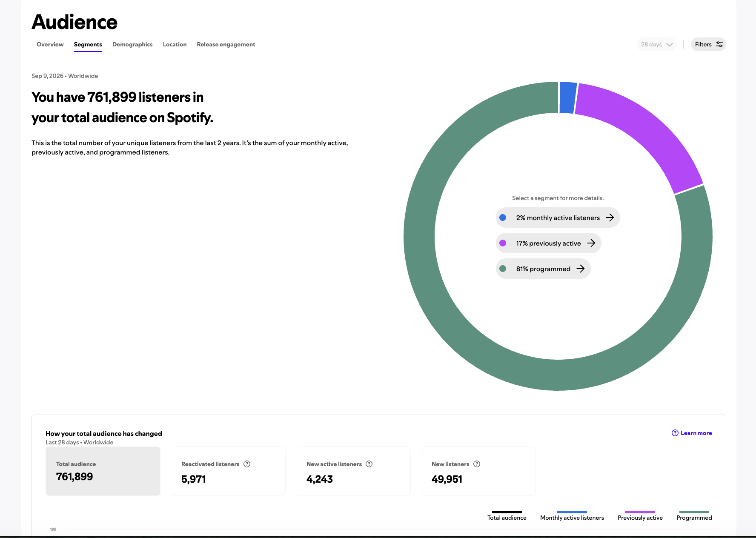Switch to the Demographics tab

(132, 44)
